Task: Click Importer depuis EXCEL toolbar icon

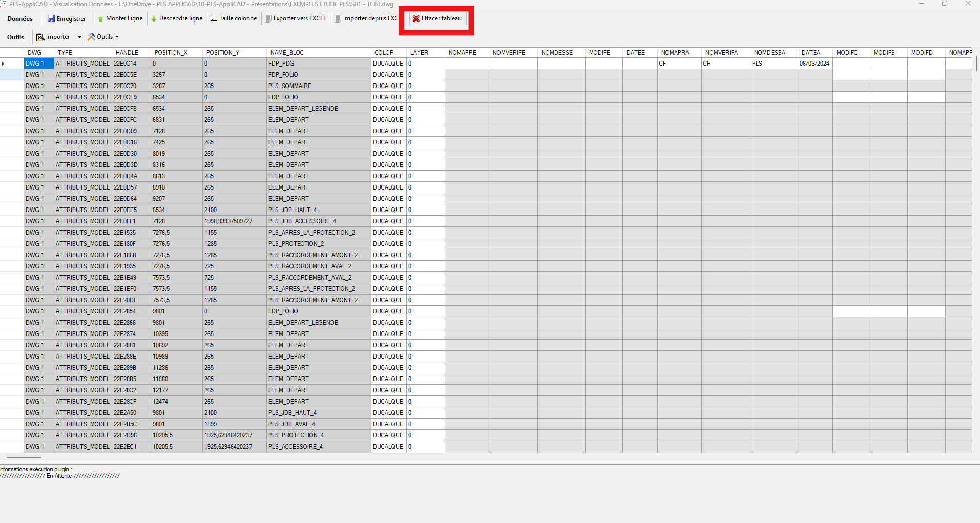Action: 338,19
